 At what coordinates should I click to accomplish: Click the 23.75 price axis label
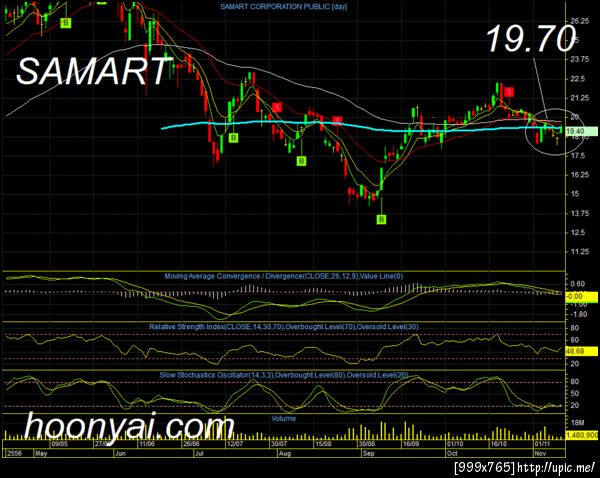tap(580, 59)
